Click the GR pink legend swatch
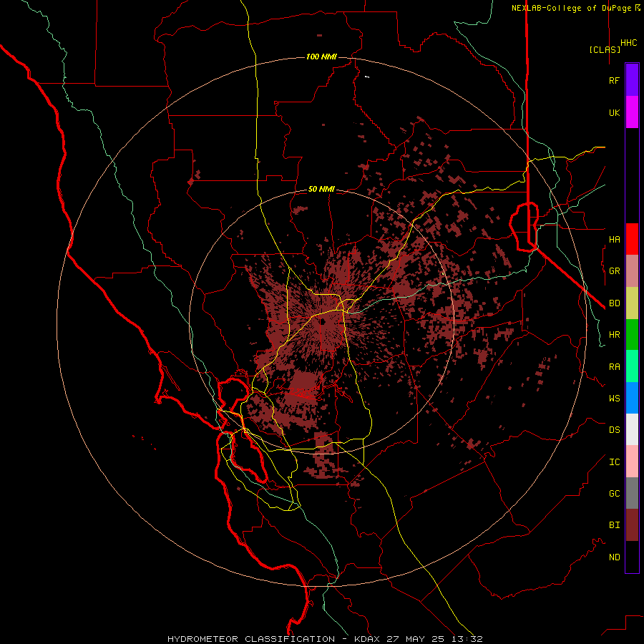 pyautogui.click(x=632, y=270)
